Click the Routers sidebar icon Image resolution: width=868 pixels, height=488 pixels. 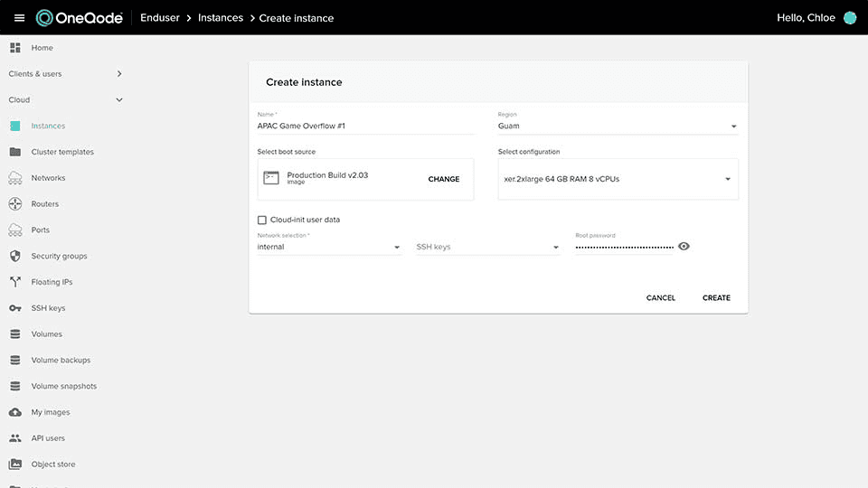pos(15,204)
